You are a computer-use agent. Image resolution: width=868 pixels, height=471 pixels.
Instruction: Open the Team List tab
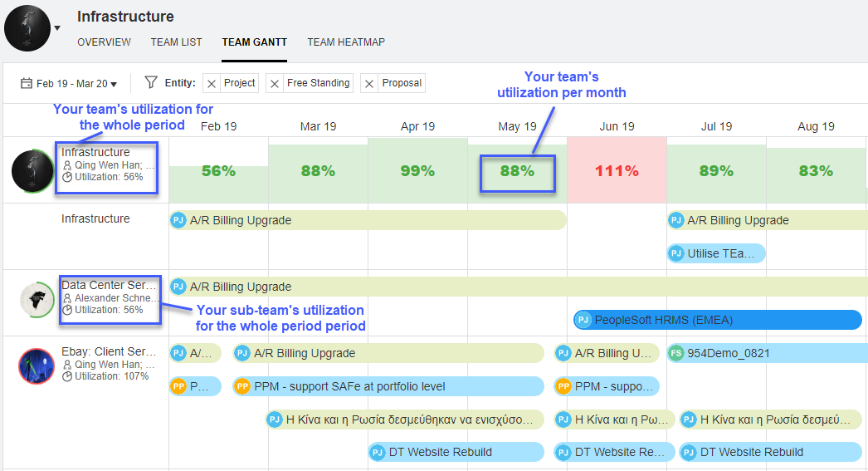[x=176, y=42]
